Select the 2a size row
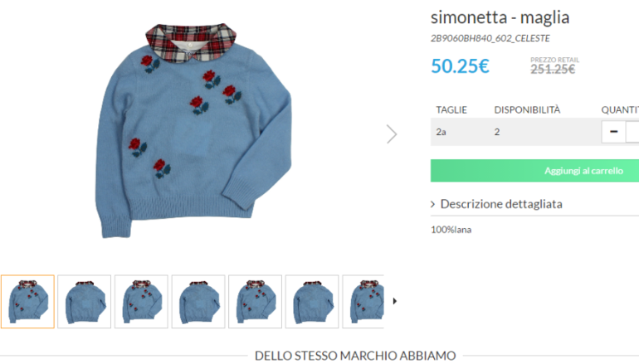Screen dimensions: 639x364 point(534,132)
